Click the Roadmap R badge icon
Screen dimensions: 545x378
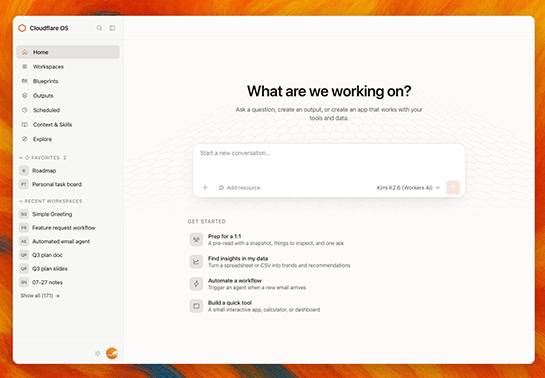coord(24,171)
